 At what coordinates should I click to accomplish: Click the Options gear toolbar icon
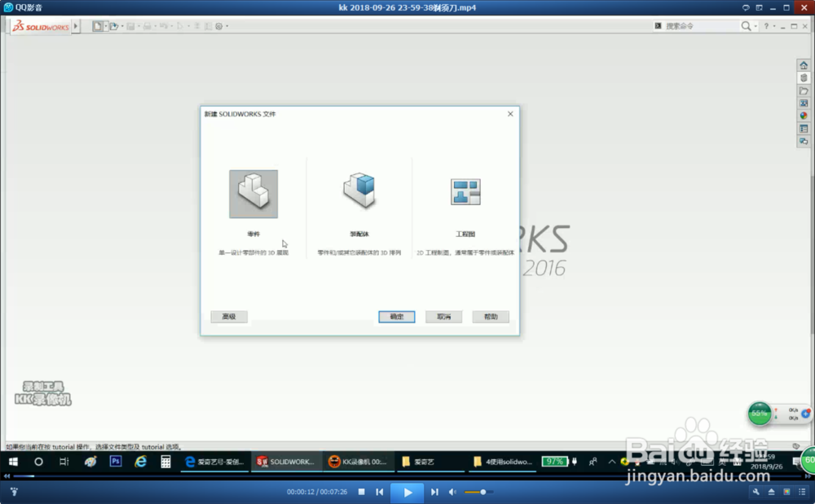[x=218, y=26]
